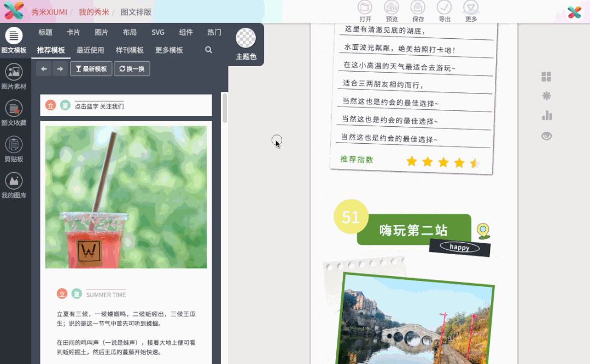Expand the 更多 toolbar dropdown
Screen dimensions: 590x364
471,11
